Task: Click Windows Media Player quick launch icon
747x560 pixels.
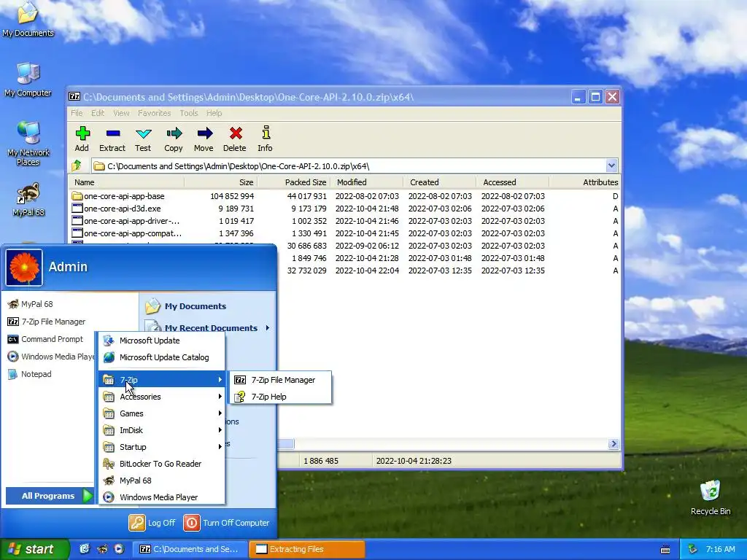Action: 119,549
